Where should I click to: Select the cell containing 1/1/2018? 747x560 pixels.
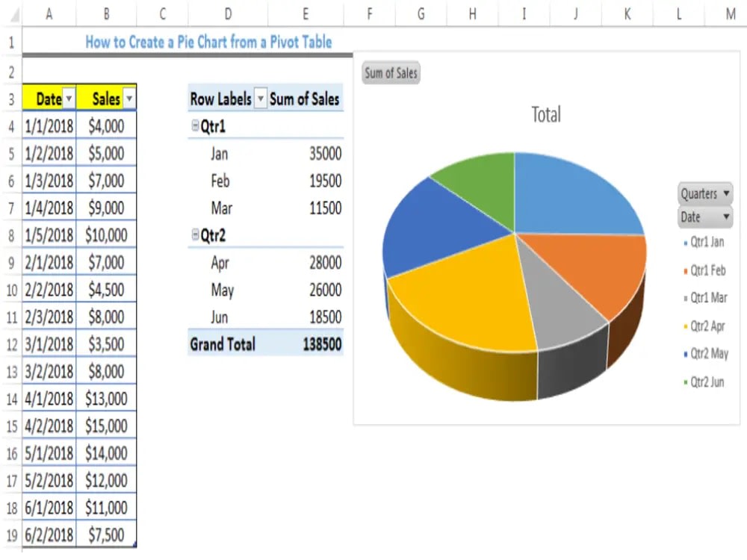[x=48, y=125]
